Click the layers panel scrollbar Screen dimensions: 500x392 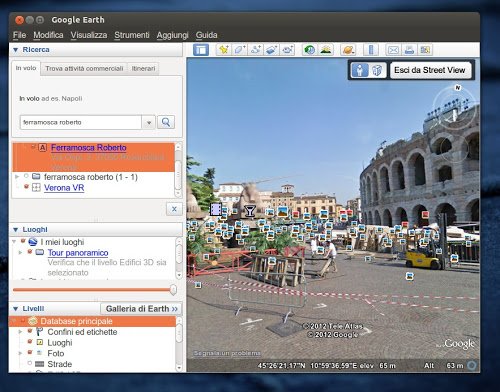pyautogui.click(x=179, y=343)
